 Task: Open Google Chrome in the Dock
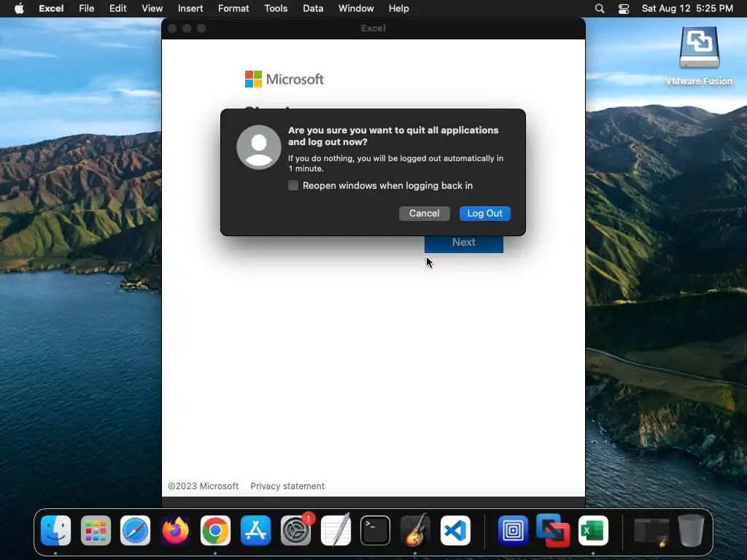pos(215,531)
